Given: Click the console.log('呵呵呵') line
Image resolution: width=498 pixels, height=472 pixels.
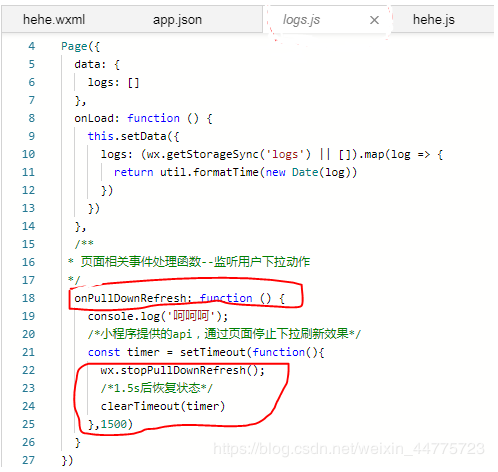Looking at the screenshot, I should (x=158, y=316).
